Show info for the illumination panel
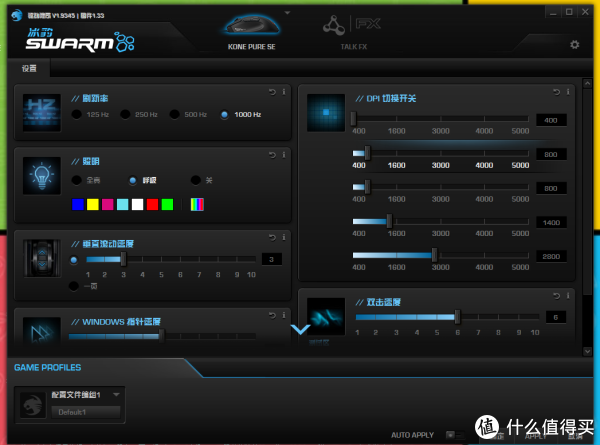Screen dimensions: 600x445 click(284, 155)
